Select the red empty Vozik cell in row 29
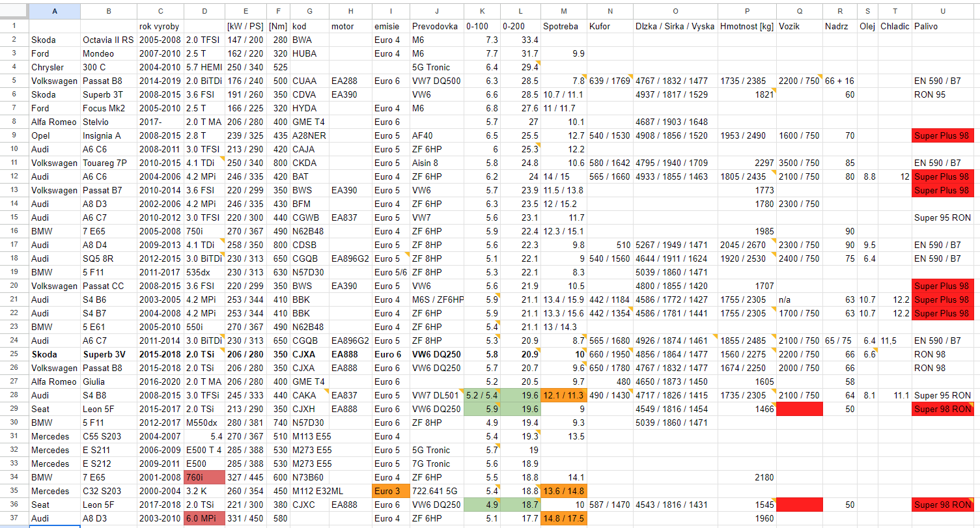 800,409
